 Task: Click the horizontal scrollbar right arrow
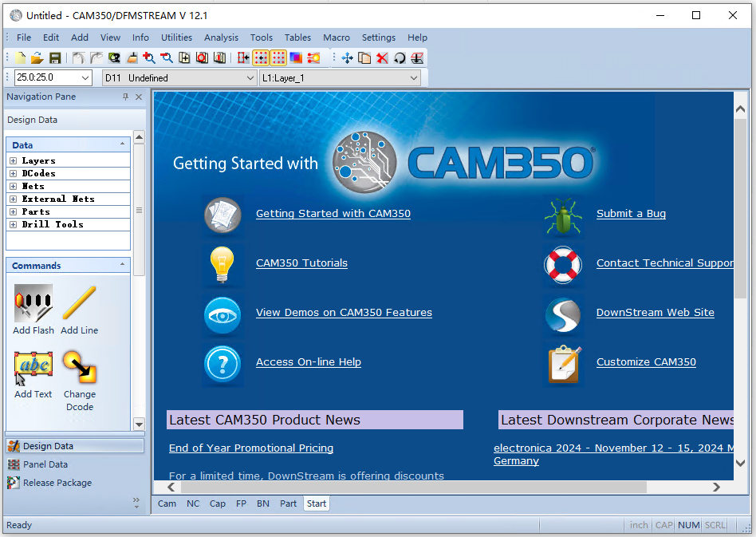[717, 487]
